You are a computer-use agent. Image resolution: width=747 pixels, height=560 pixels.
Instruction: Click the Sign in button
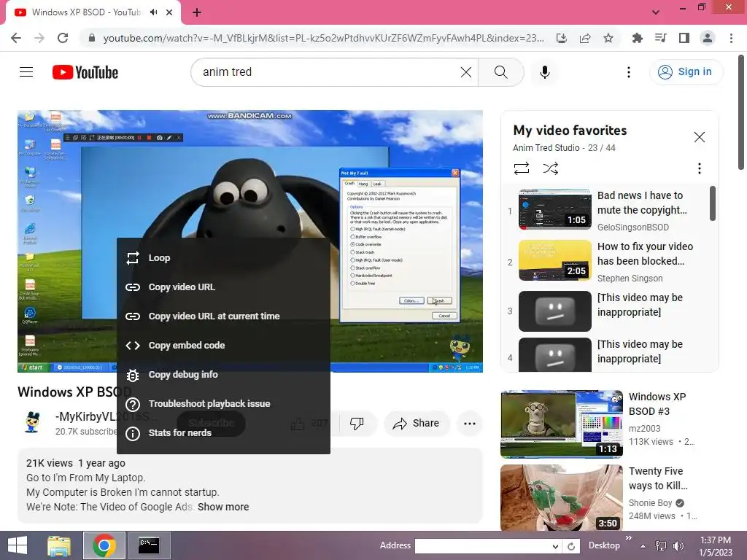[686, 72]
